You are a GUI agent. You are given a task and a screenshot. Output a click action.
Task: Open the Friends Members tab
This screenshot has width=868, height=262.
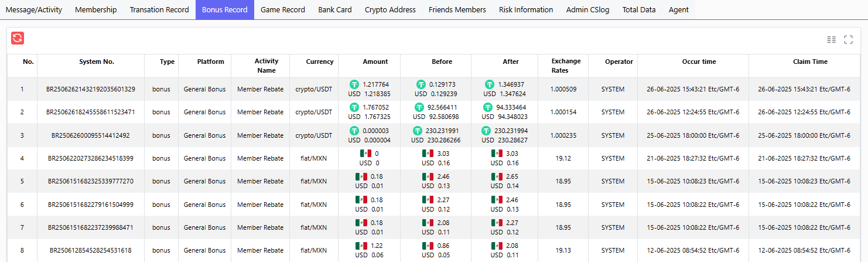click(x=457, y=10)
